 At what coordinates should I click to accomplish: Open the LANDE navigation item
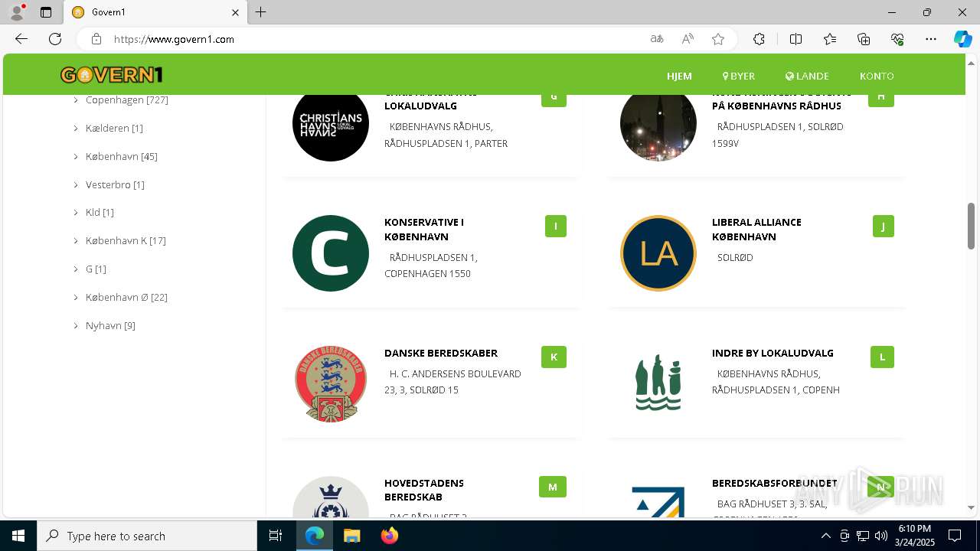(807, 76)
